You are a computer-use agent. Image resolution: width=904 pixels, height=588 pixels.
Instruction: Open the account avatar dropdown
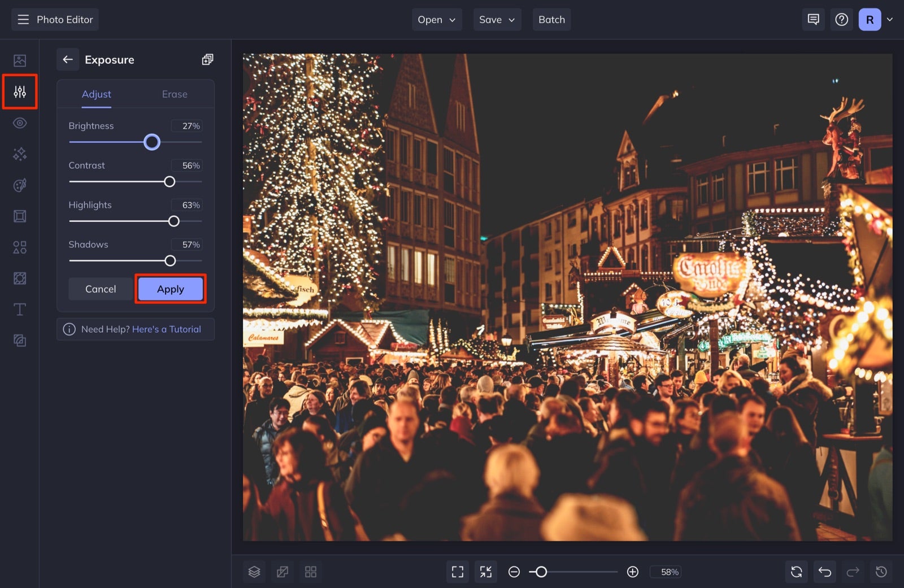tap(875, 19)
